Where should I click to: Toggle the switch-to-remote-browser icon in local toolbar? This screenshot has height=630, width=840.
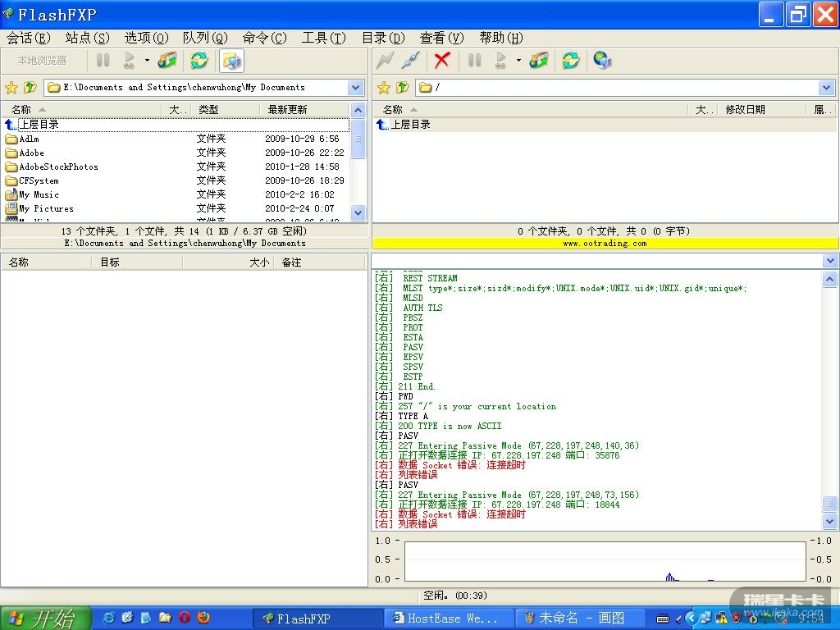click(231, 60)
